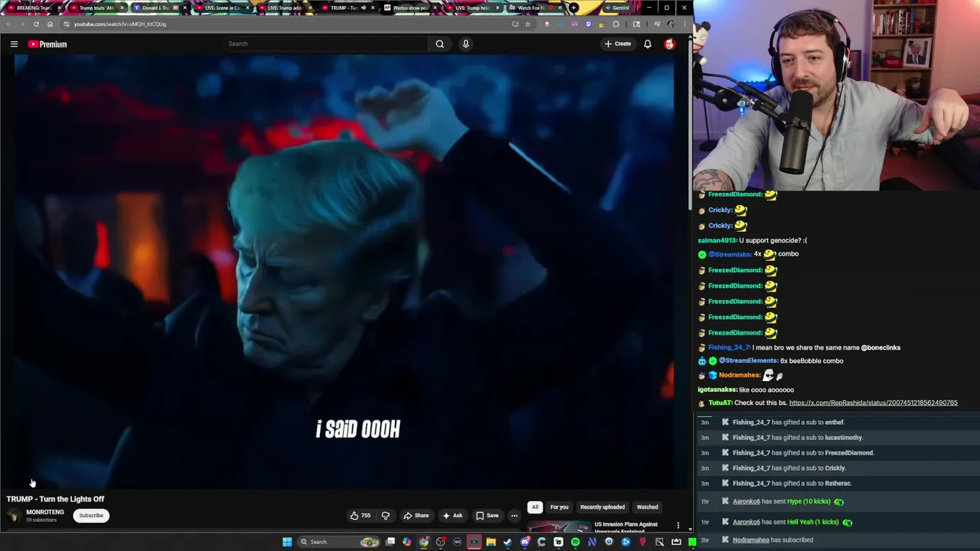
Task: Open the x.com RepRashida link in chat
Action: tap(873, 403)
